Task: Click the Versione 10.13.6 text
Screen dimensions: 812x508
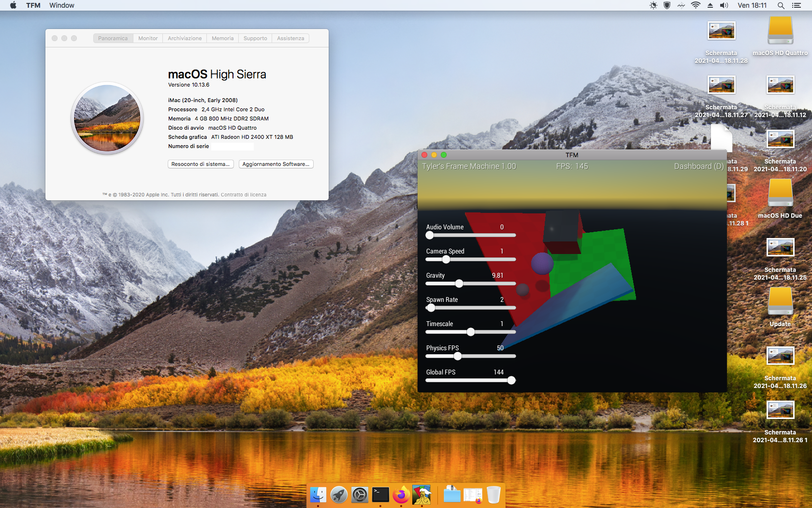Action: [188, 85]
